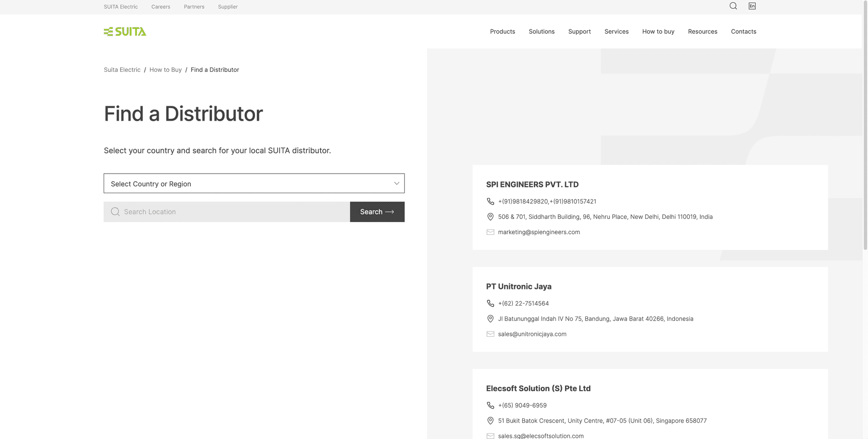868x439 pixels.
Task: Open the Resources menu
Action: click(703, 32)
